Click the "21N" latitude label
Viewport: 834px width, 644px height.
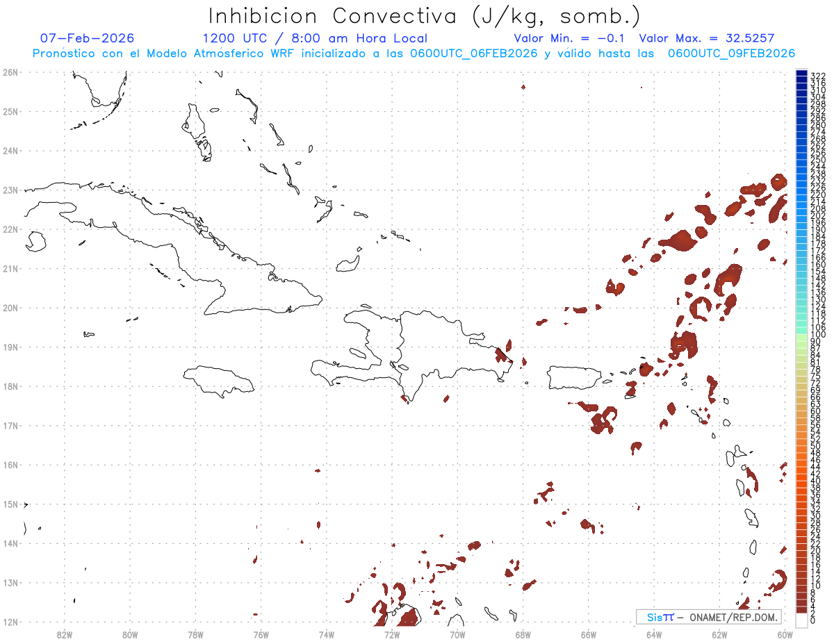[10, 268]
